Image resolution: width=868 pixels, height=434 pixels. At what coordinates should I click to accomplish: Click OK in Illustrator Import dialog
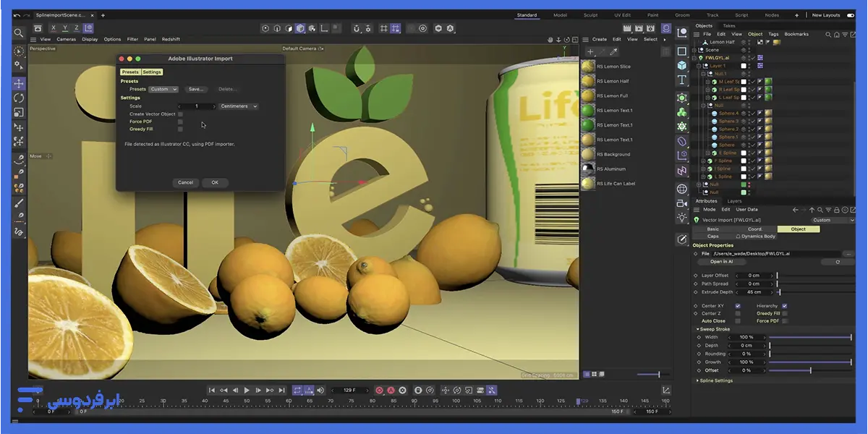(x=215, y=182)
